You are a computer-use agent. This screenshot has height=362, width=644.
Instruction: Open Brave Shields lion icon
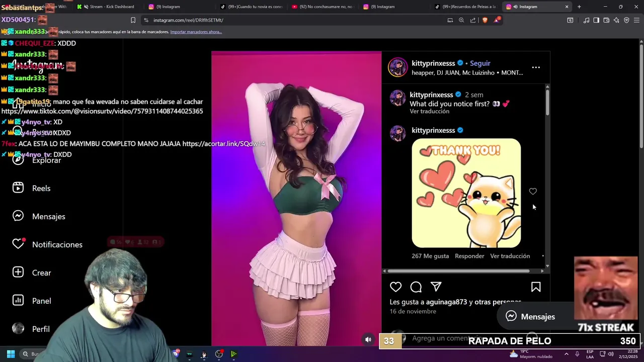tap(485, 20)
